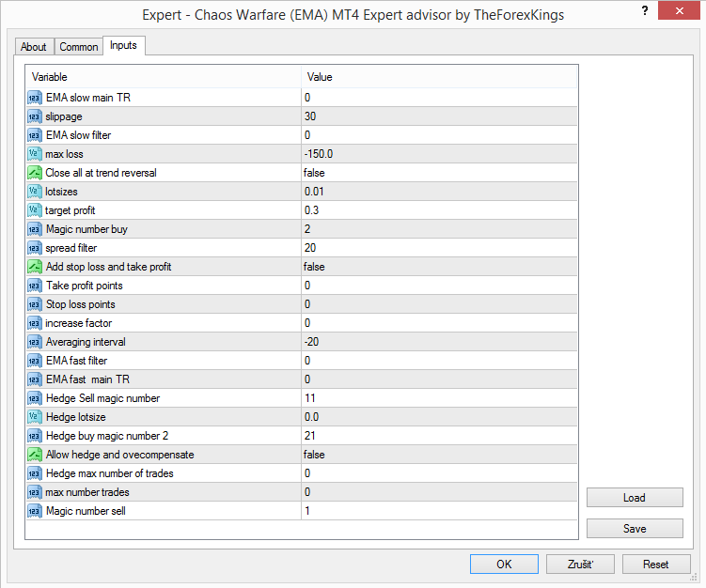Select the Magic number sell value 1

(x=307, y=511)
